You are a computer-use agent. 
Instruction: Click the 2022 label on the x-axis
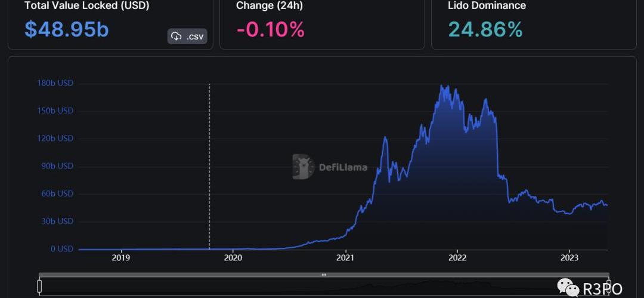(457, 258)
